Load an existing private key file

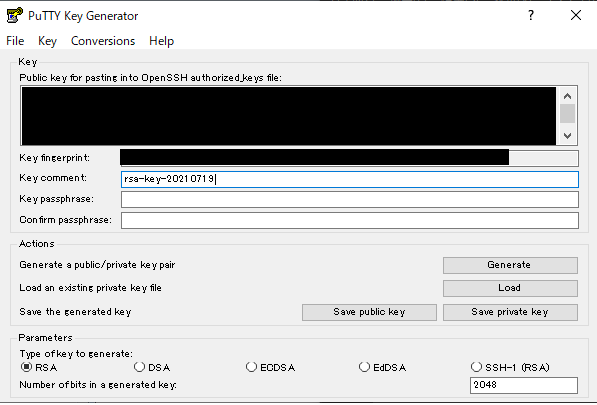tap(510, 288)
